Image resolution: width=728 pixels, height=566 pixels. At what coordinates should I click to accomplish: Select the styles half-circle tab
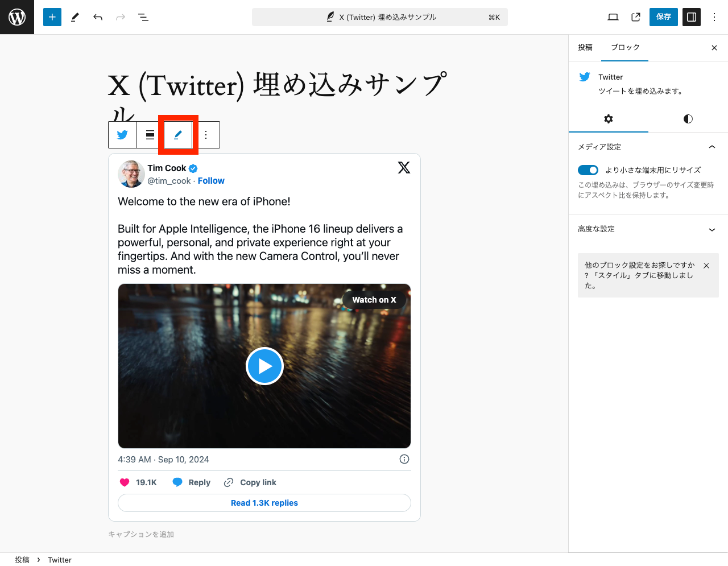688,119
